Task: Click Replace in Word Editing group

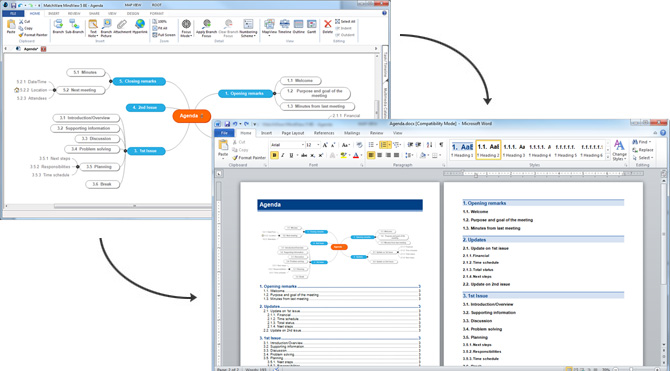Action: (x=643, y=150)
